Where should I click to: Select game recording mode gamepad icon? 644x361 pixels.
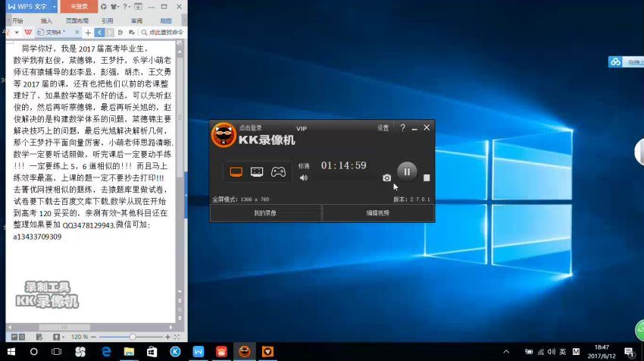(278, 171)
